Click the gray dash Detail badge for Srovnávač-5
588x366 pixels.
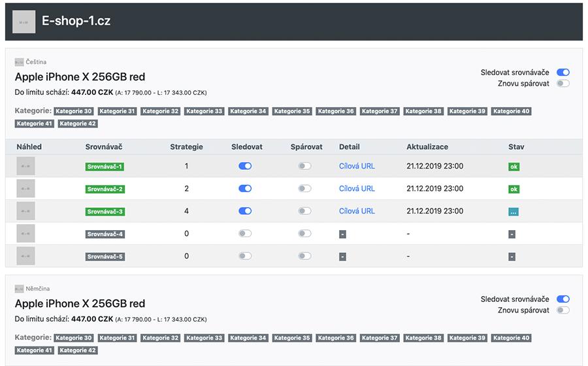tap(342, 256)
